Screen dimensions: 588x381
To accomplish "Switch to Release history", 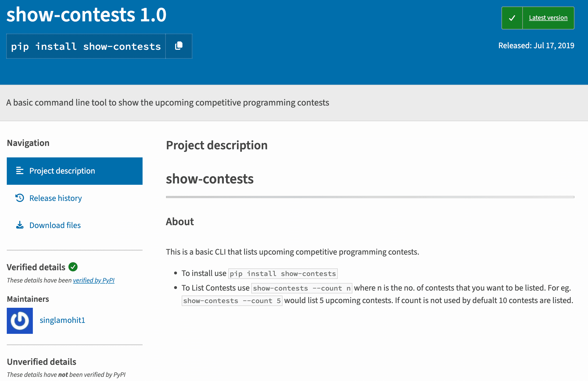I will click(x=56, y=198).
